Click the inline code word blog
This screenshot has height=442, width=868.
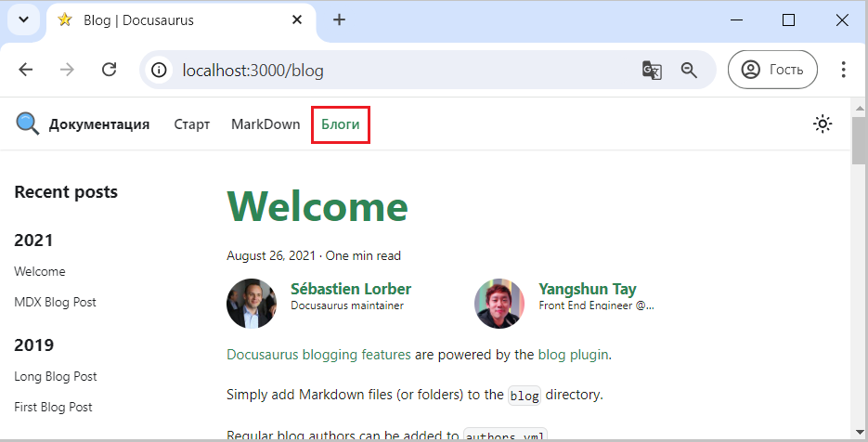click(525, 396)
